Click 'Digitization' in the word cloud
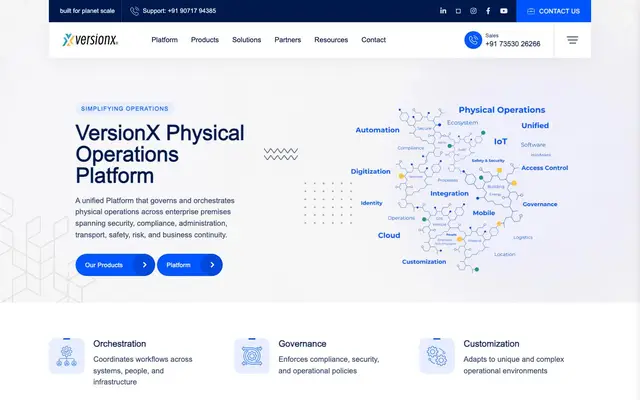The image size is (640, 400). (x=371, y=171)
